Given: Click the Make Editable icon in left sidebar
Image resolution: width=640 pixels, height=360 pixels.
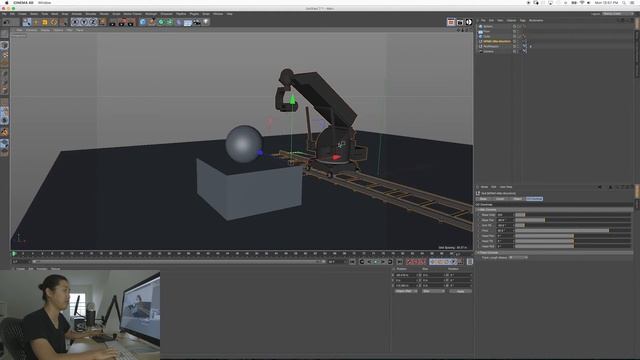Looking at the screenshot, I should 4,34.
